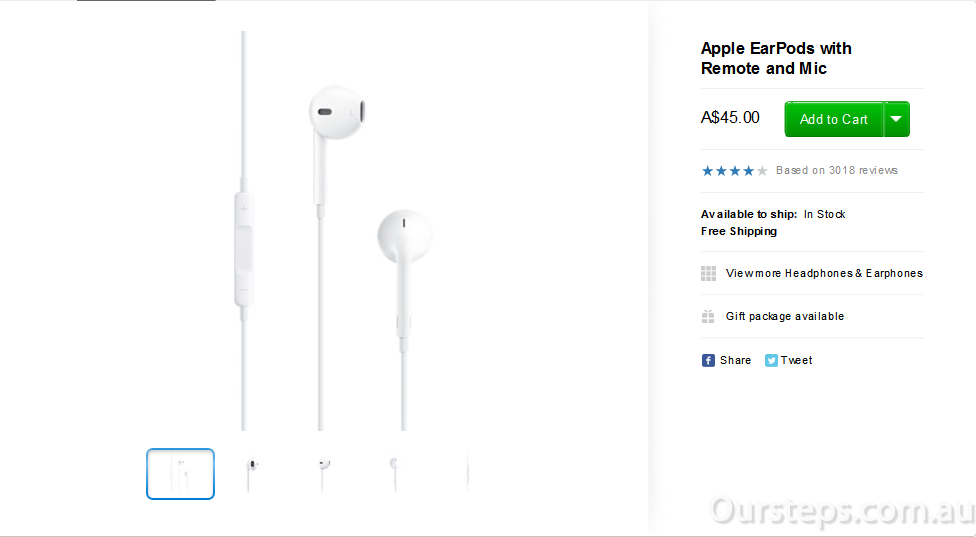
Task: Click the Share text link
Action: [x=736, y=360]
